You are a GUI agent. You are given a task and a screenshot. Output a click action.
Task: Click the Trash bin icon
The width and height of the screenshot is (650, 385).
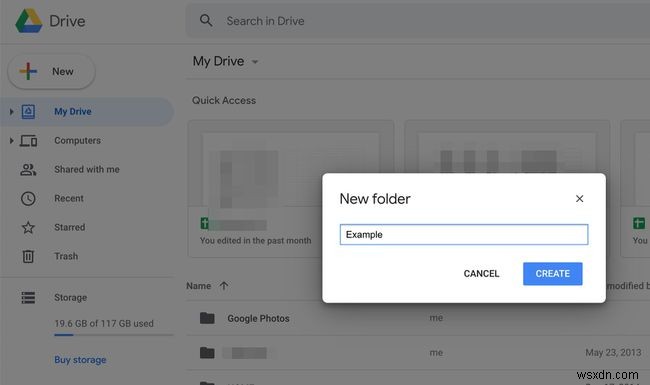point(28,256)
